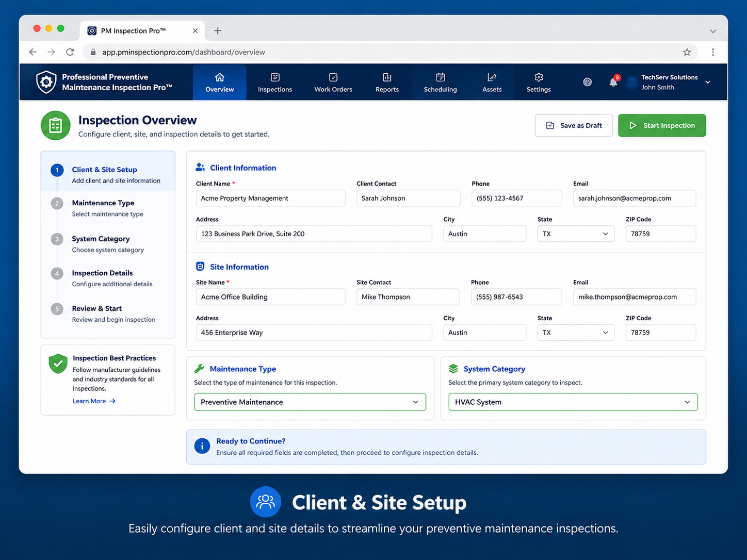Open the Reports nav tab

pos(387,82)
